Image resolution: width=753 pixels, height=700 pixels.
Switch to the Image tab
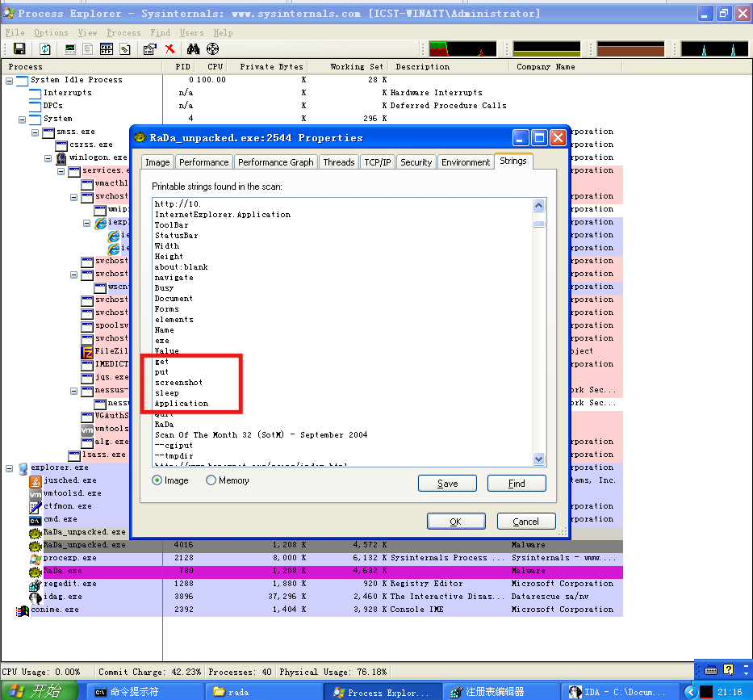[157, 162]
